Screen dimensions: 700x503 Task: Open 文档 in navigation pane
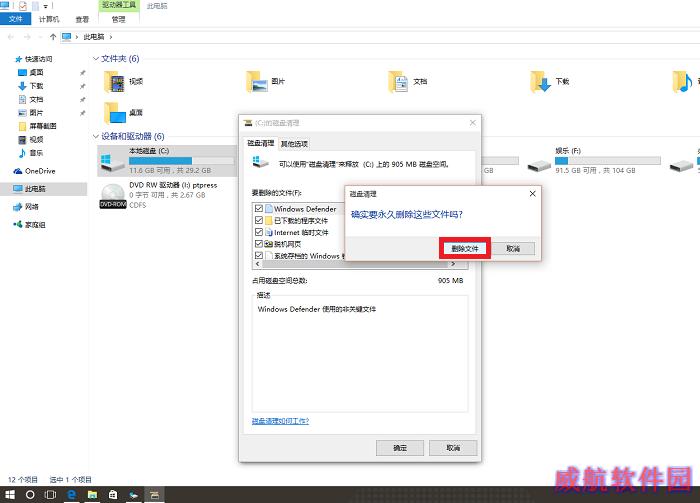[36, 99]
